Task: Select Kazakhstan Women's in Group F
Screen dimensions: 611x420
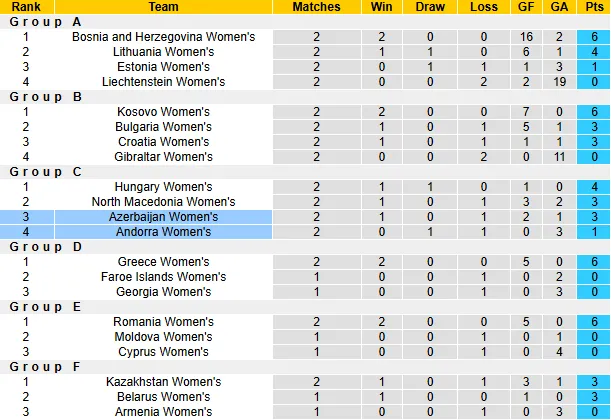Action: click(x=164, y=382)
